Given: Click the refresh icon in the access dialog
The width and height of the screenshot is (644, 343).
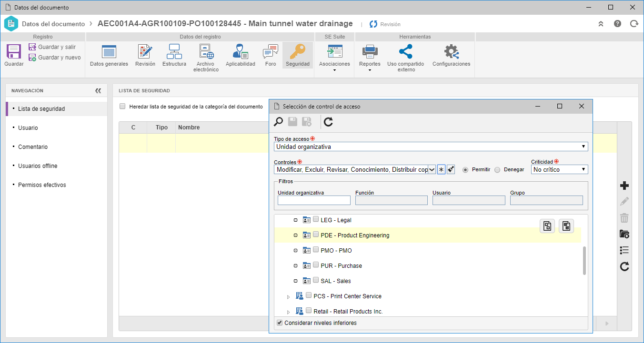Looking at the screenshot, I should (x=328, y=122).
